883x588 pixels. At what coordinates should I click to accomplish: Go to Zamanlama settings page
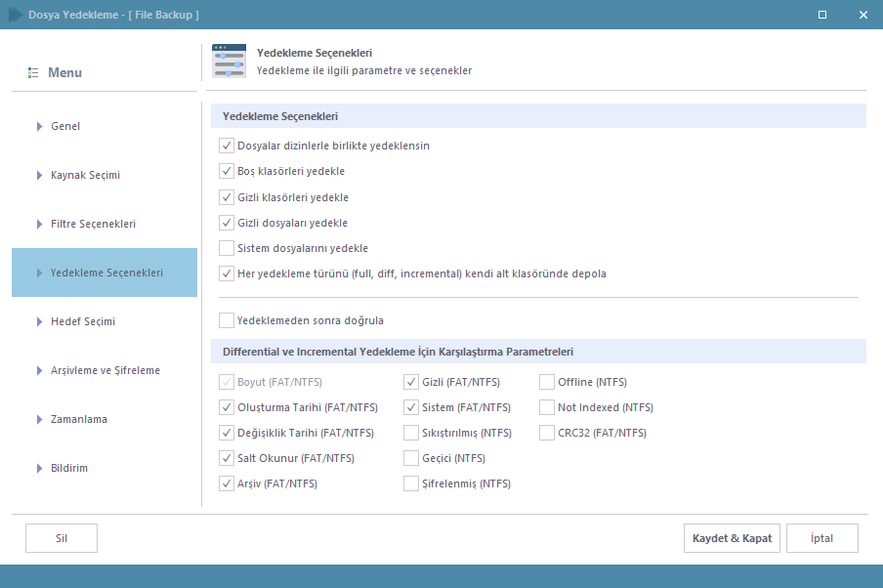pyautogui.click(x=78, y=419)
